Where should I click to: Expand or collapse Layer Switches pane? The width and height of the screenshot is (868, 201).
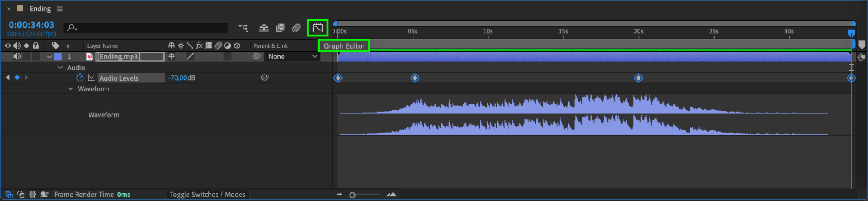tap(9, 195)
